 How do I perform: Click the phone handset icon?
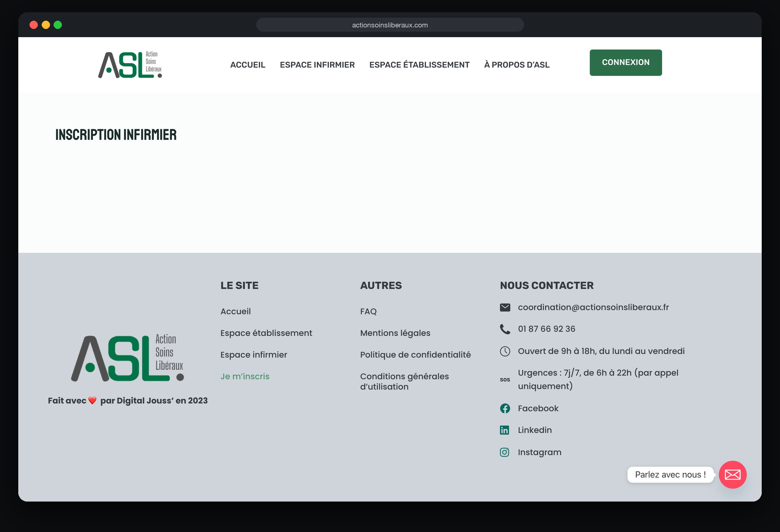[505, 329]
